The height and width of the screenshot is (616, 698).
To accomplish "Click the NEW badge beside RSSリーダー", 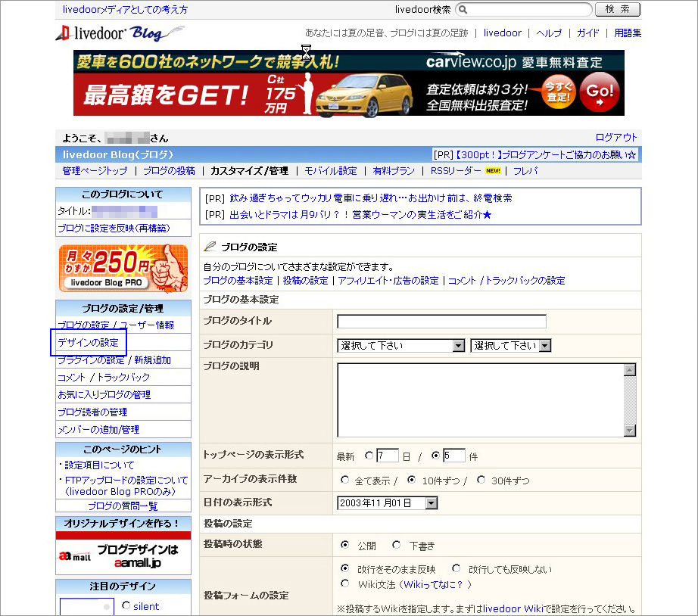I will click(x=493, y=171).
